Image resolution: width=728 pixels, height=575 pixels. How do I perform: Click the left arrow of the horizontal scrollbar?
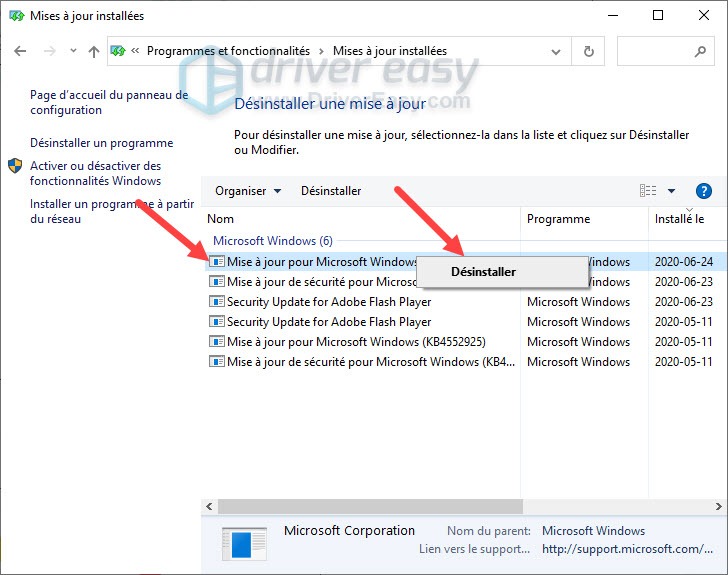click(x=209, y=506)
